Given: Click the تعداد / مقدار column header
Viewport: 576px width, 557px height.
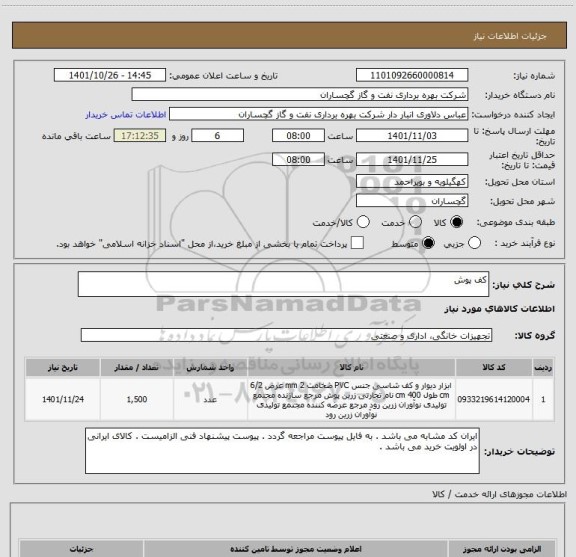Looking at the screenshot, I should point(137,367).
